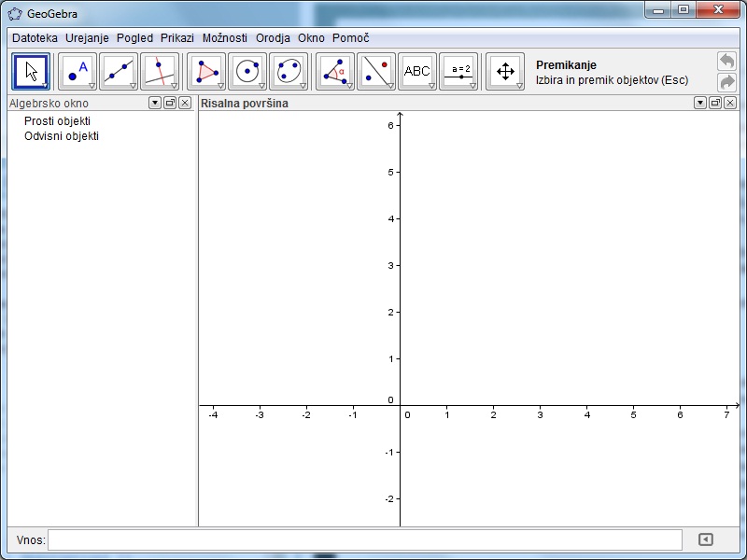The image size is (747, 560).
Task: Open the Možnosti menu
Action: tap(225, 38)
